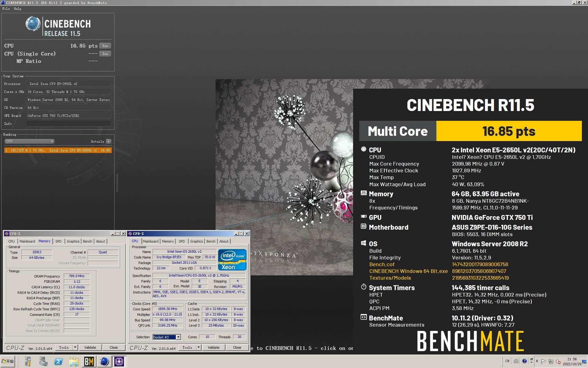
Task: Open Mainboard tab in right CPU-Z window
Action: (151, 241)
